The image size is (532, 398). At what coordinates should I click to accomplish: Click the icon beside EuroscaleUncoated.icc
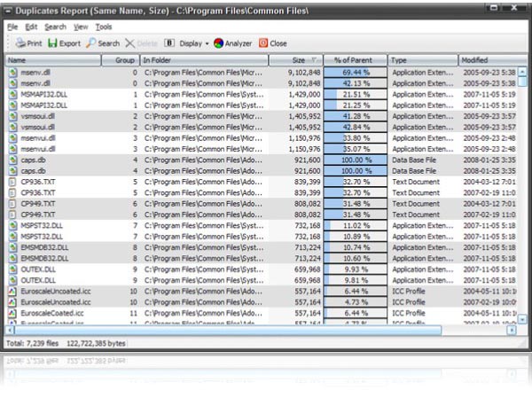[12, 290]
